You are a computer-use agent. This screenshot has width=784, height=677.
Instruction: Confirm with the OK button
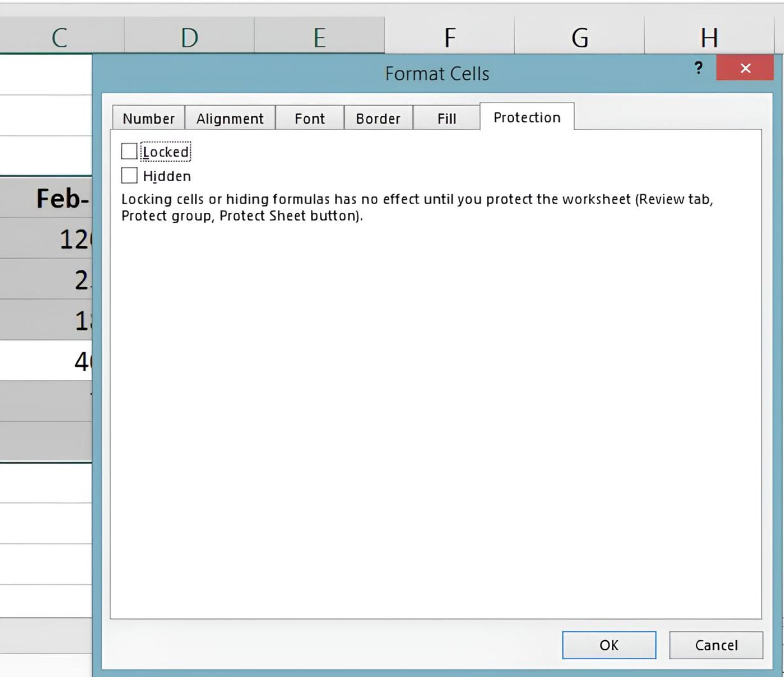click(609, 645)
